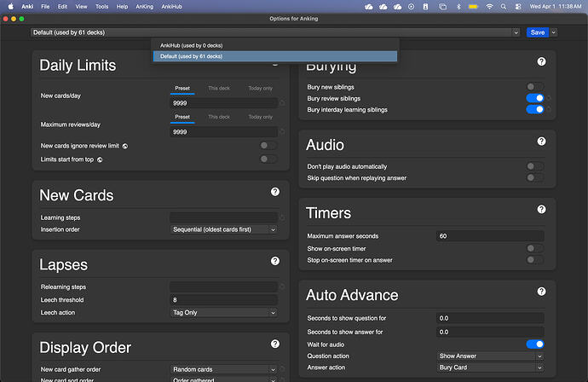Select the AnkiHub (used by 0 decks) preset
588x382 pixels.
(x=275, y=45)
